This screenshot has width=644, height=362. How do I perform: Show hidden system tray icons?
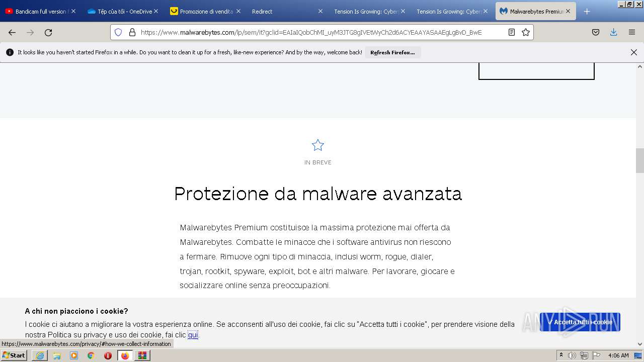pos(561,355)
